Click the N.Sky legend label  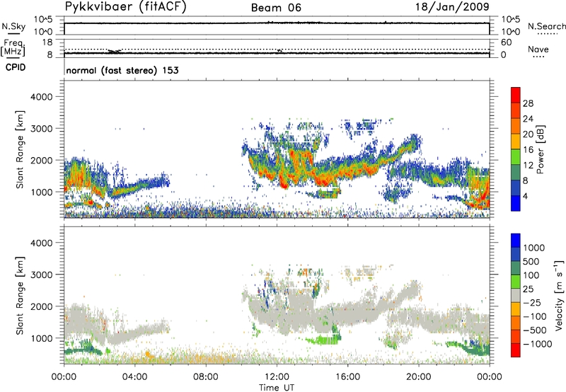pyautogui.click(x=13, y=26)
